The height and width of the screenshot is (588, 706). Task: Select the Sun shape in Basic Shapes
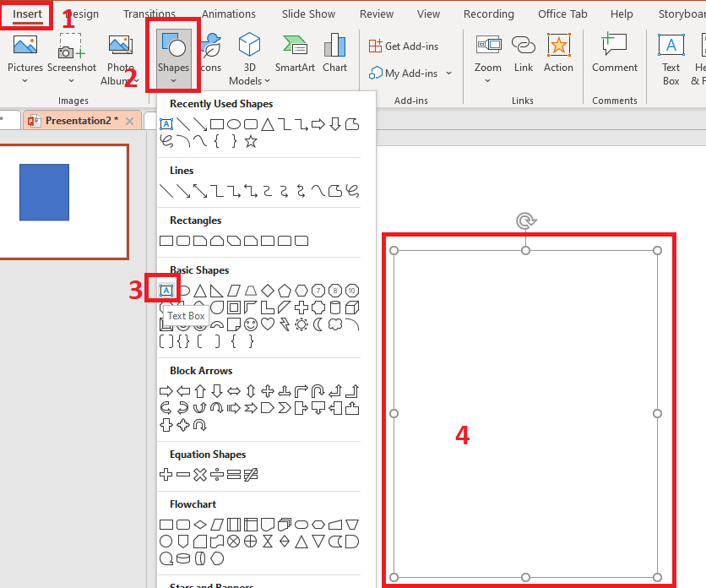click(301, 324)
